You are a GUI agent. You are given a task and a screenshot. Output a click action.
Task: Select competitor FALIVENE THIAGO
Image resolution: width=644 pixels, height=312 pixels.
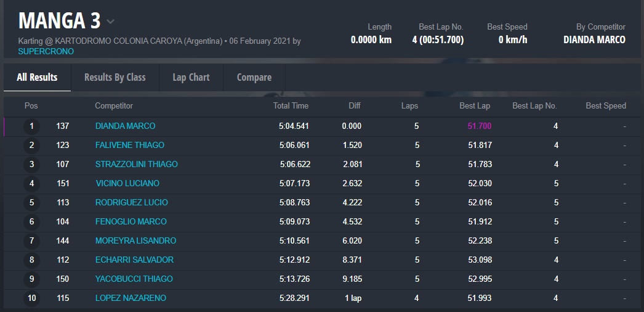pos(129,145)
